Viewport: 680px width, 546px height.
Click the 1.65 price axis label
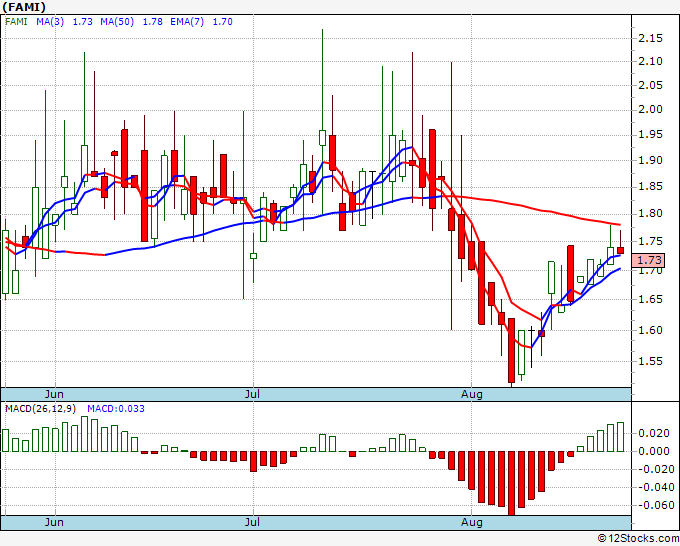[x=651, y=300]
